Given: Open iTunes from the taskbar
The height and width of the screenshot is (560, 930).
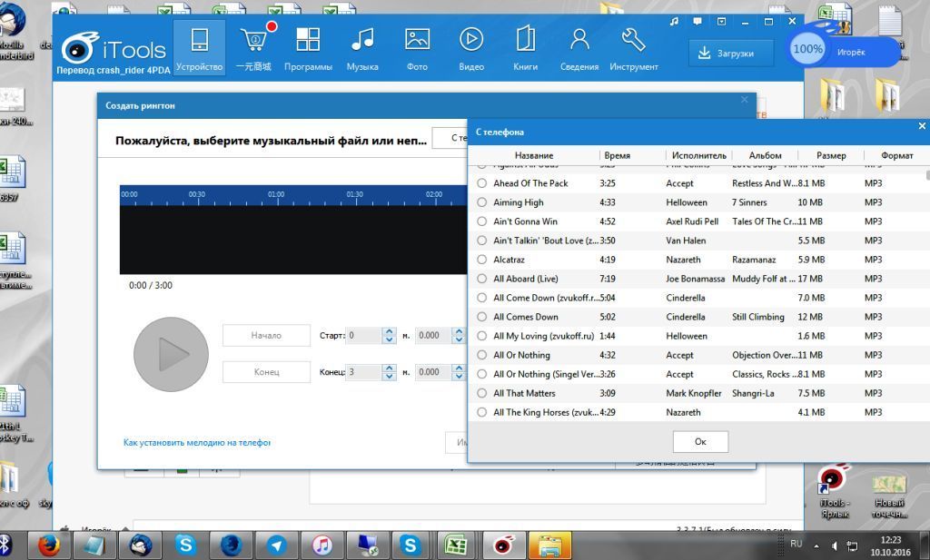Looking at the screenshot, I should [x=322, y=545].
